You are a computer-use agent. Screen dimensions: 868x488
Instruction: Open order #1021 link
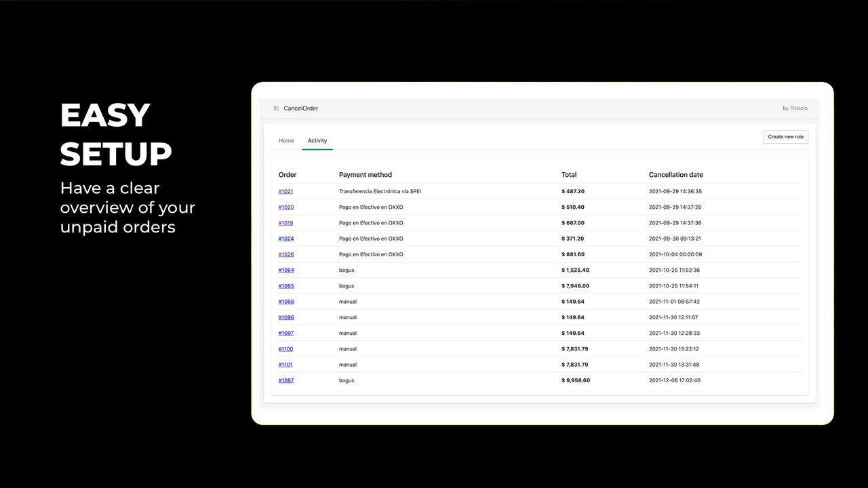[x=285, y=192]
